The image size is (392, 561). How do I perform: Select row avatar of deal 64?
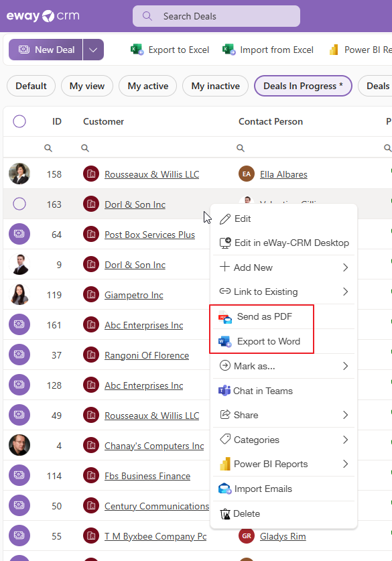click(x=19, y=234)
